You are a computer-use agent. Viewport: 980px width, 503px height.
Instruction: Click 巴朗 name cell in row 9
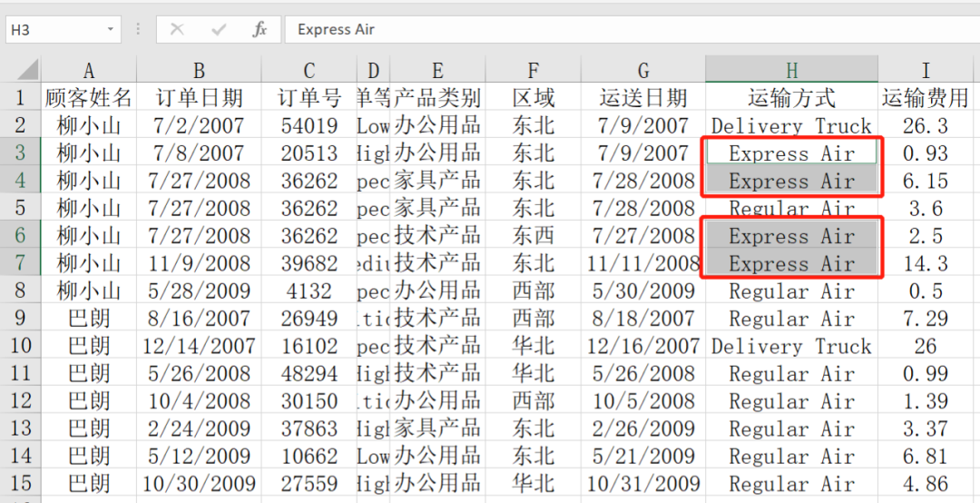(89, 318)
